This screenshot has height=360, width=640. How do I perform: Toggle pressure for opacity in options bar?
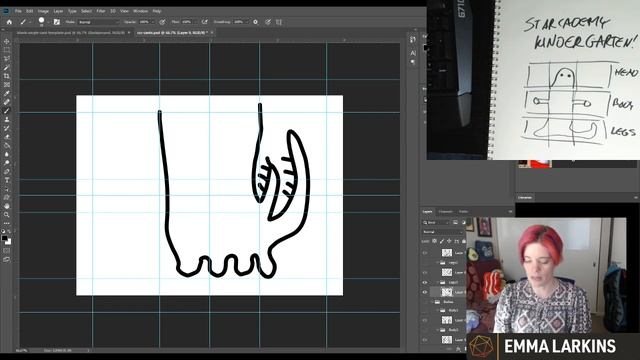click(162, 22)
